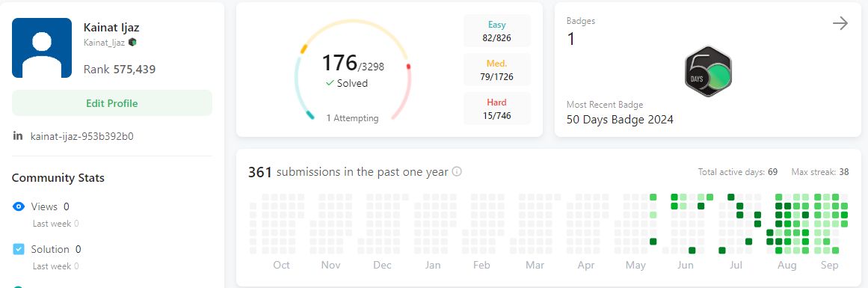This screenshot has height=288, width=868.
Task: Open the kainat-ijaz-953b392b0 LinkedIn link
Action: coord(82,136)
